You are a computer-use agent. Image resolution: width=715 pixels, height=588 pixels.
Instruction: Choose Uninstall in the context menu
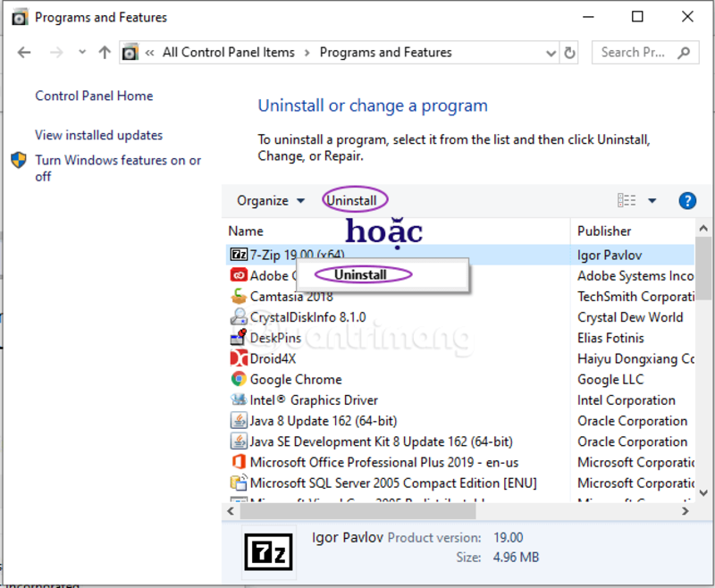(x=360, y=274)
